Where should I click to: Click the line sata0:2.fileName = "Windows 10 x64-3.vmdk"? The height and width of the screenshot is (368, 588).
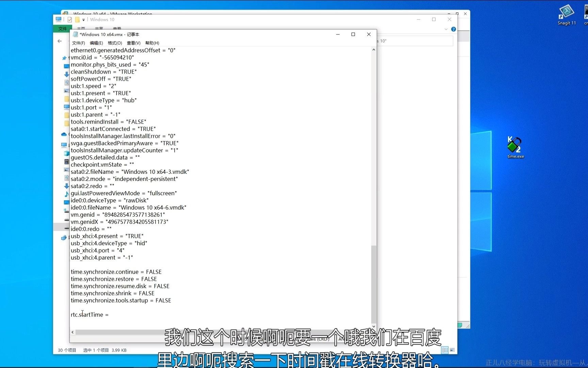130,172
